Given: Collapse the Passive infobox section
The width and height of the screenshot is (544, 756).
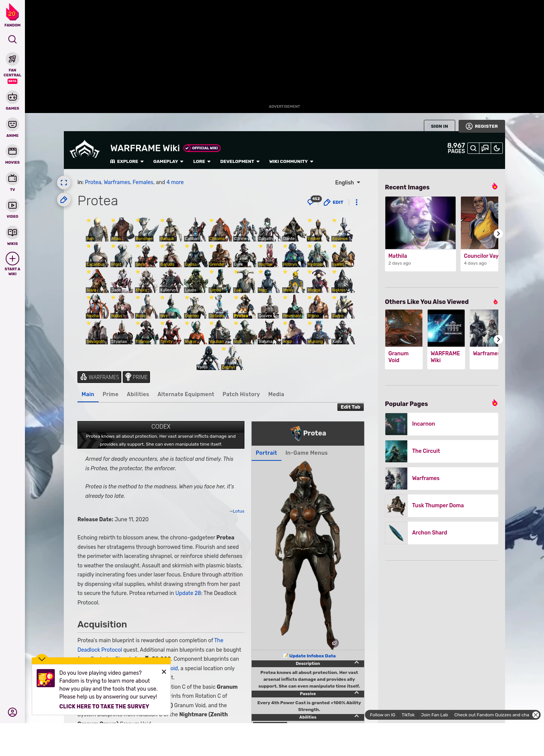Looking at the screenshot, I should [356, 693].
